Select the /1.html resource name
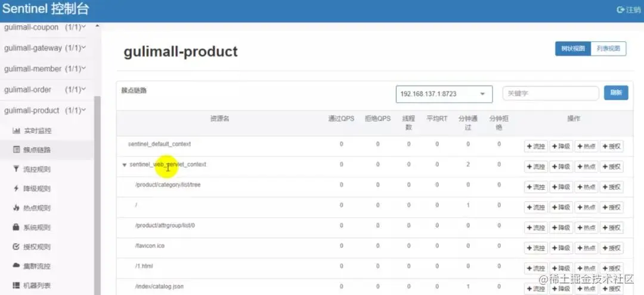This screenshot has width=644, height=295. coord(144,266)
